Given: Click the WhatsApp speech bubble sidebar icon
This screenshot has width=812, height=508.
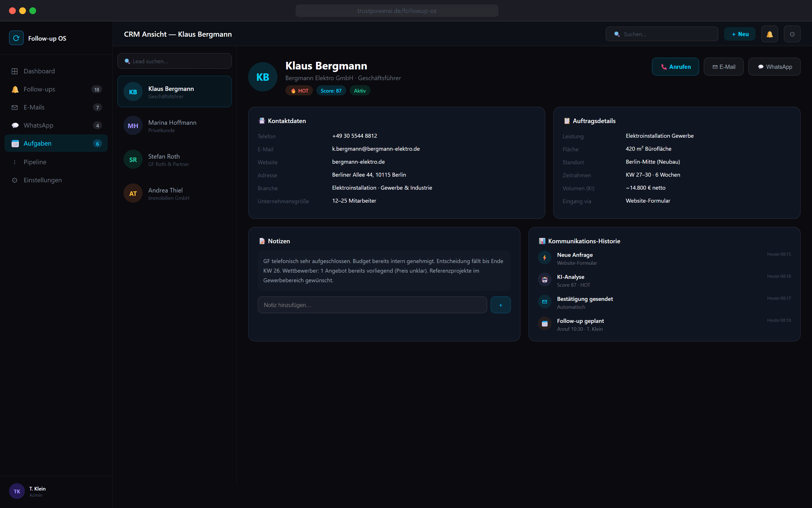Looking at the screenshot, I should 15,125.
